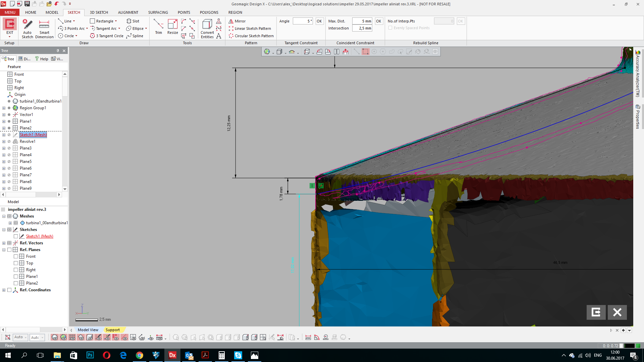Open the MENU tab
The image size is (644, 362).
point(10,12)
